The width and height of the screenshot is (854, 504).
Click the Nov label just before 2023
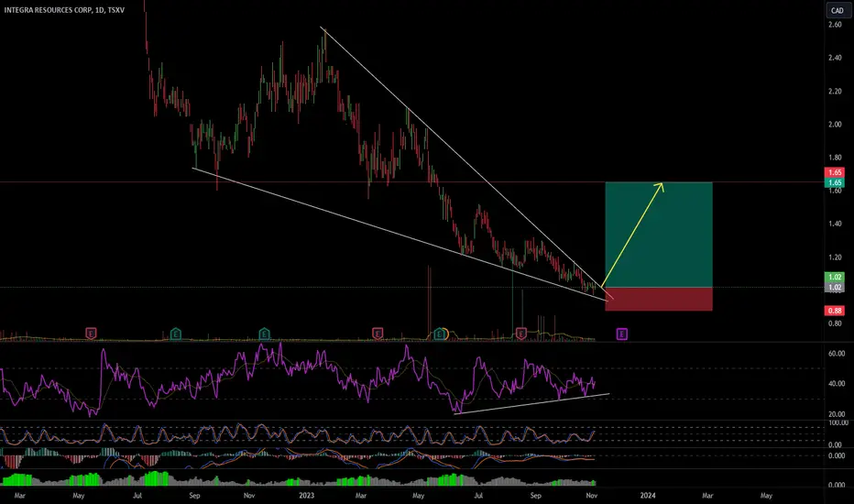point(249,495)
